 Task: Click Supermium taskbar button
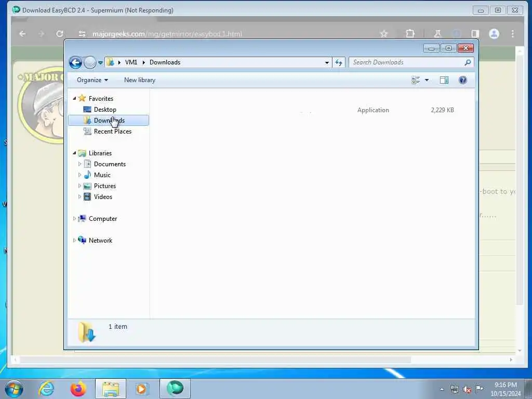[175, 389]
